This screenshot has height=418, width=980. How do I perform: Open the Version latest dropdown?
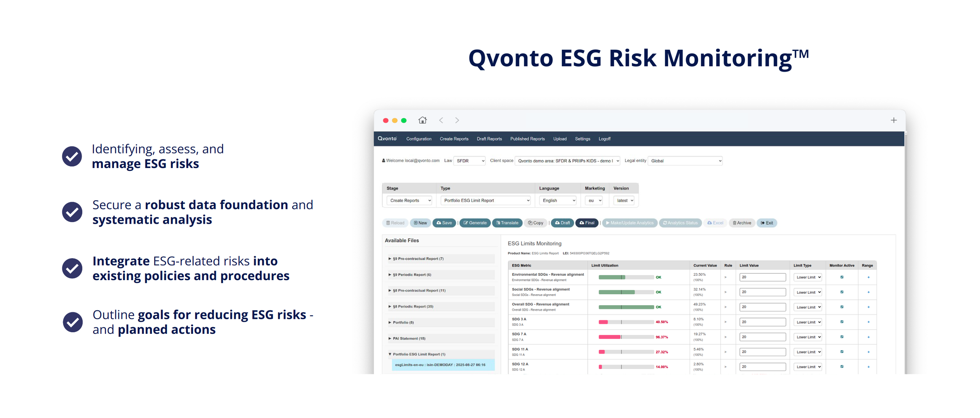point(624,201)
